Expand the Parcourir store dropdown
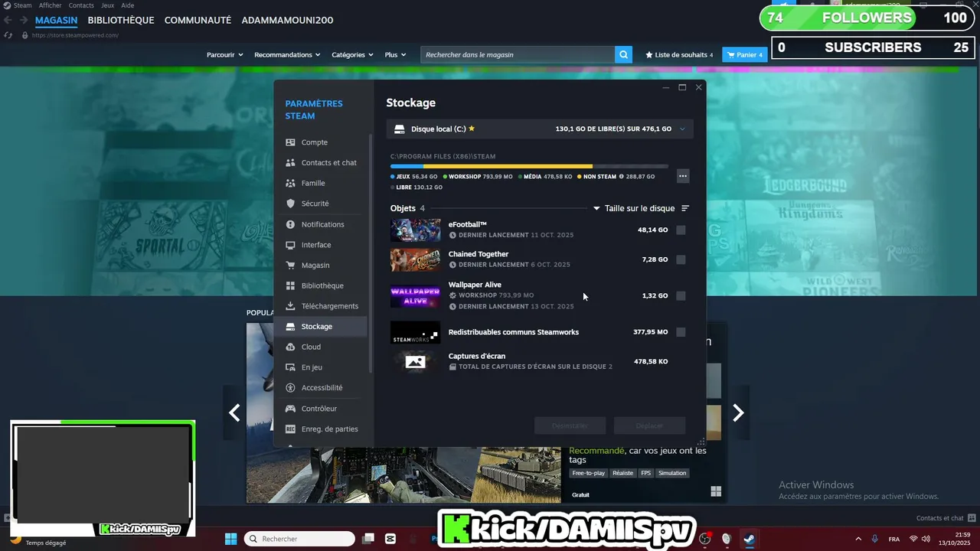This screenshot has width=980, height=551. (225, 54)
